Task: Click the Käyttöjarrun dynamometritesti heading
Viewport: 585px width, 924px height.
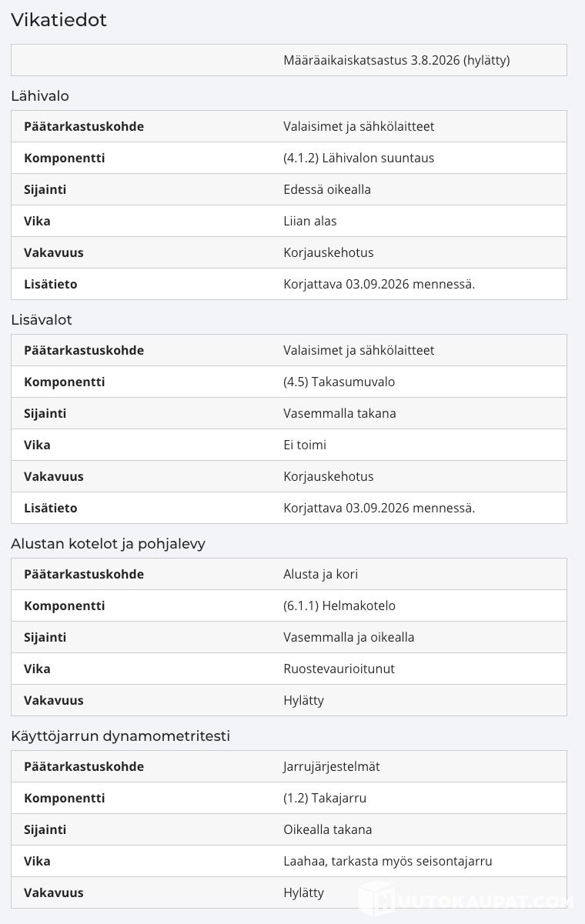Action: (120, 736)
